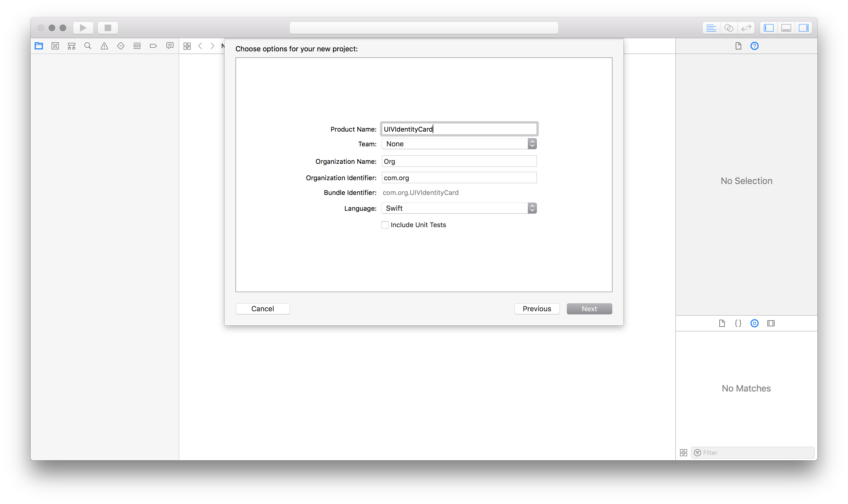Open the Project navigator
848x504 pixels.
(39, 46)
